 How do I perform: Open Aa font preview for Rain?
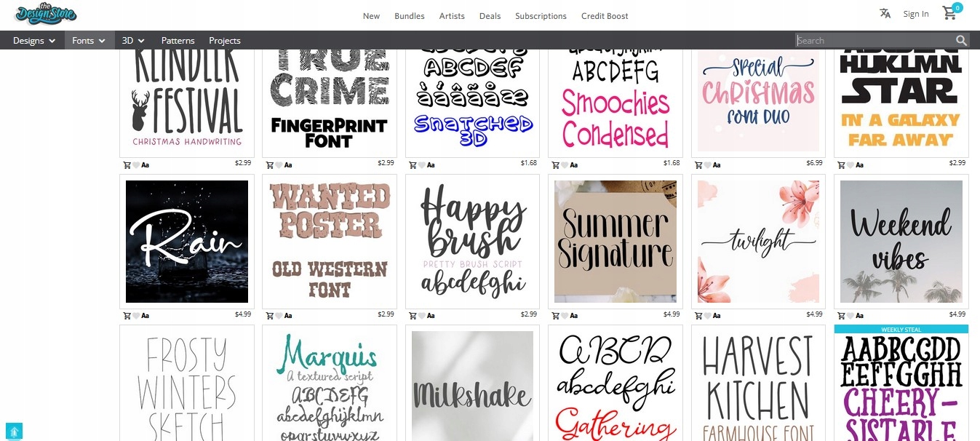pos(145,316)
